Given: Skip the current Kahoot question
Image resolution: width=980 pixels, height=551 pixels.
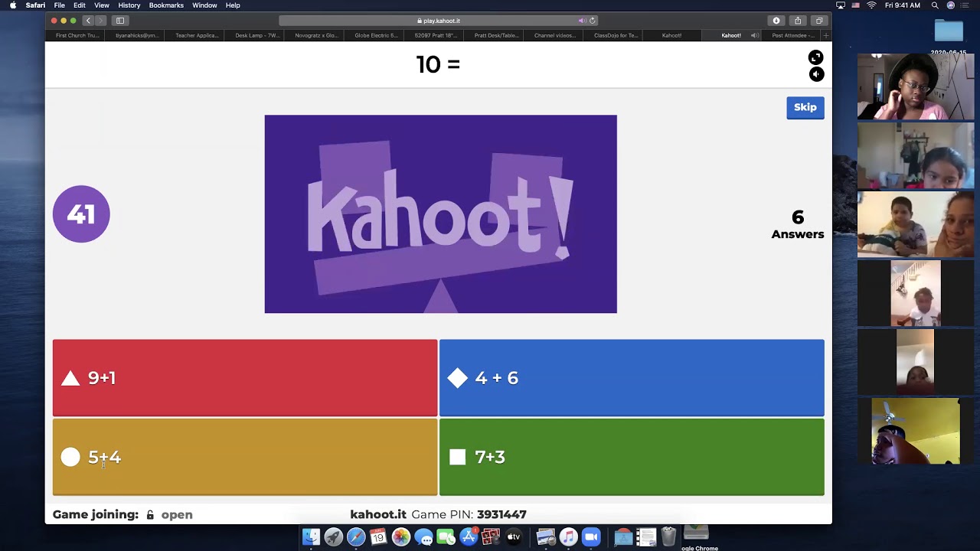Looking at the screenshot, I should (805, 107).
